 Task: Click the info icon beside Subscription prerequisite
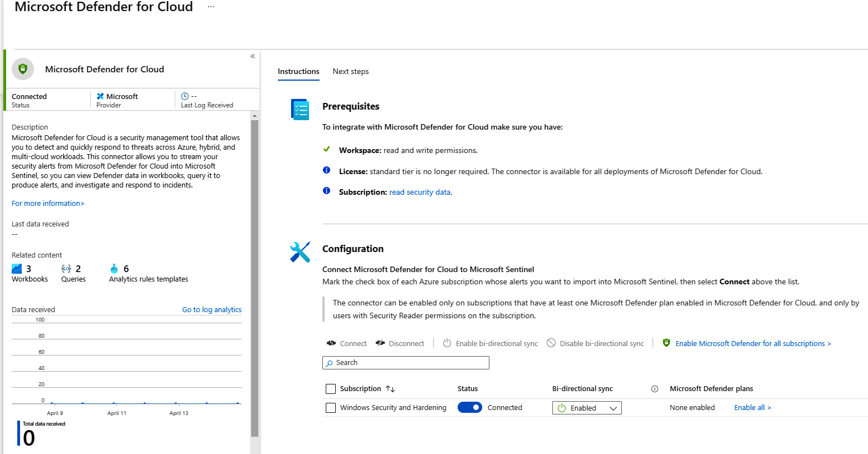click(x=327, y=191)
